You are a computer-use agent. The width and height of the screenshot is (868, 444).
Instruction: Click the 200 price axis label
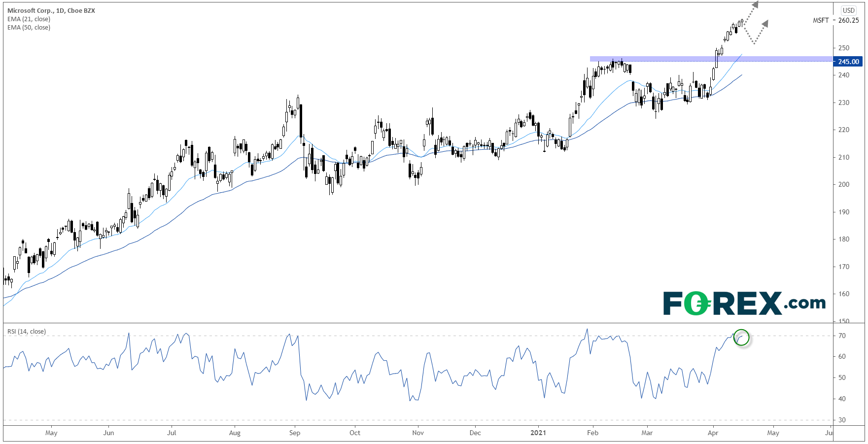pyautogui.click(x=844, y=184)
